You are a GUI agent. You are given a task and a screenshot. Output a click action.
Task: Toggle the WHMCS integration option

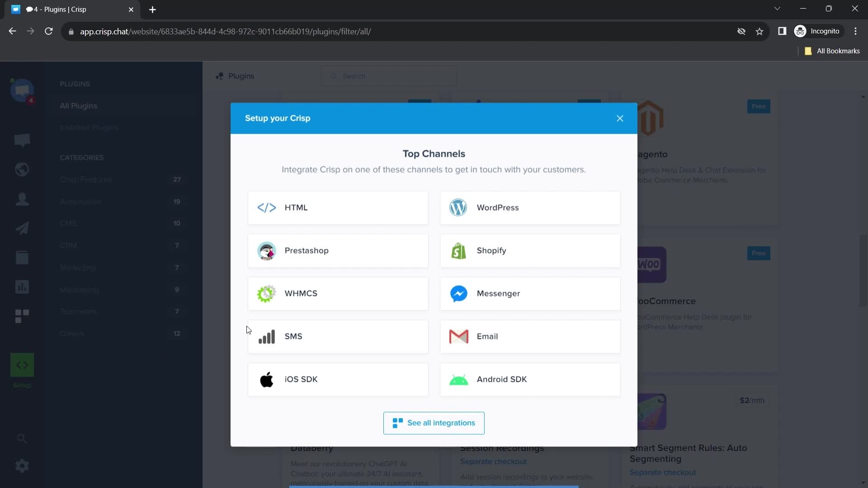(338, 293)
